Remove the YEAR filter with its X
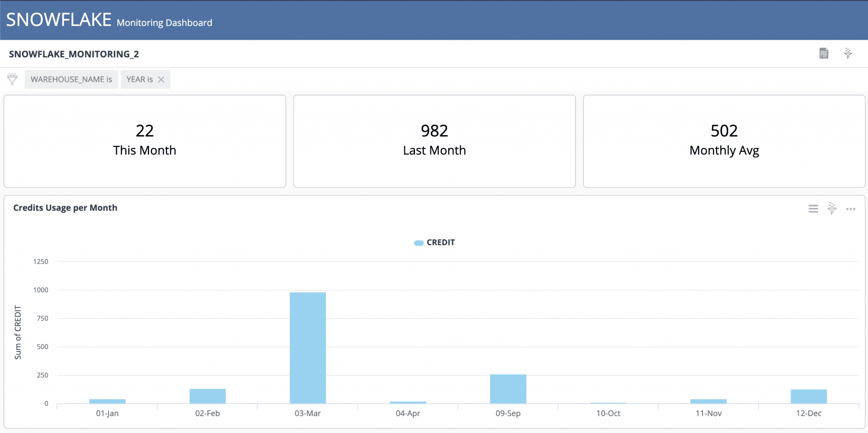868x433 pixels. point(161,79)
